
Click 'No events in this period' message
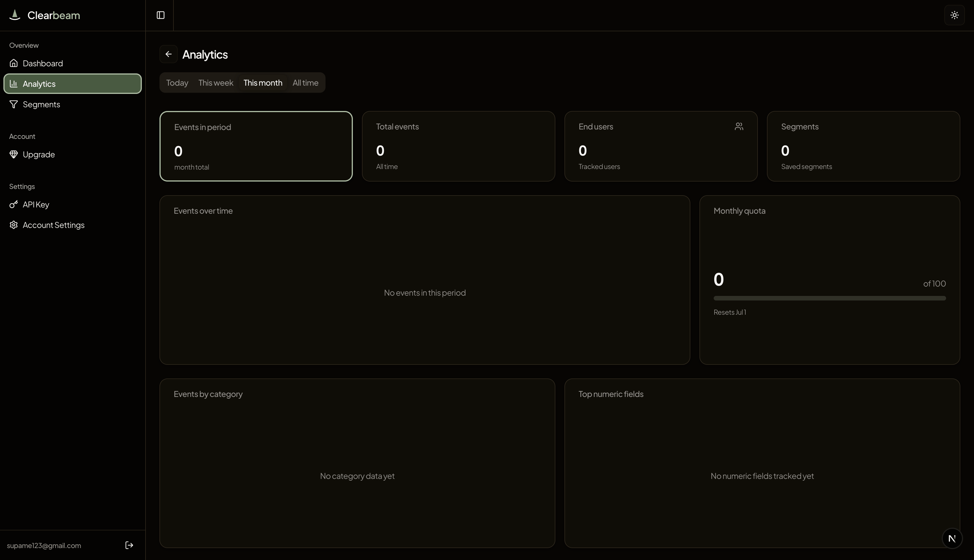[425, 293]
